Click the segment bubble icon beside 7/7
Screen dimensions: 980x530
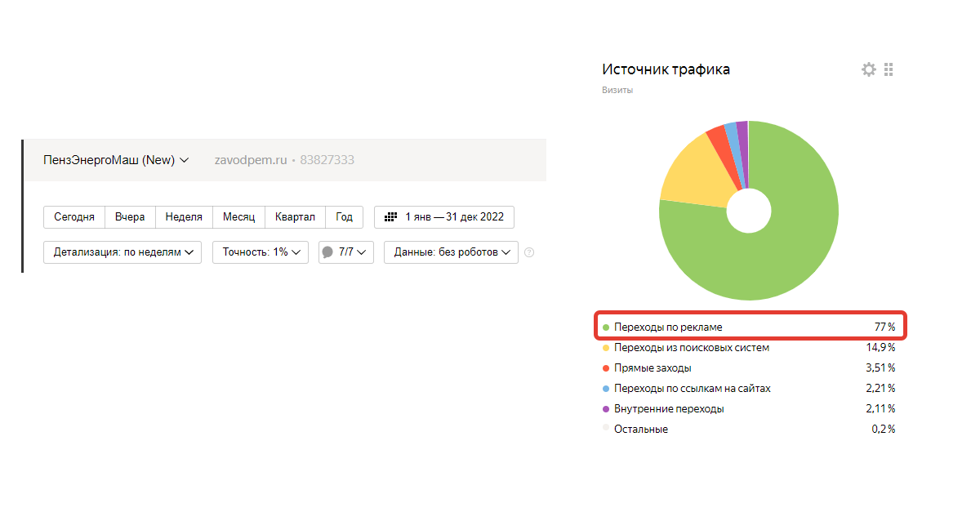pos(327,252)
